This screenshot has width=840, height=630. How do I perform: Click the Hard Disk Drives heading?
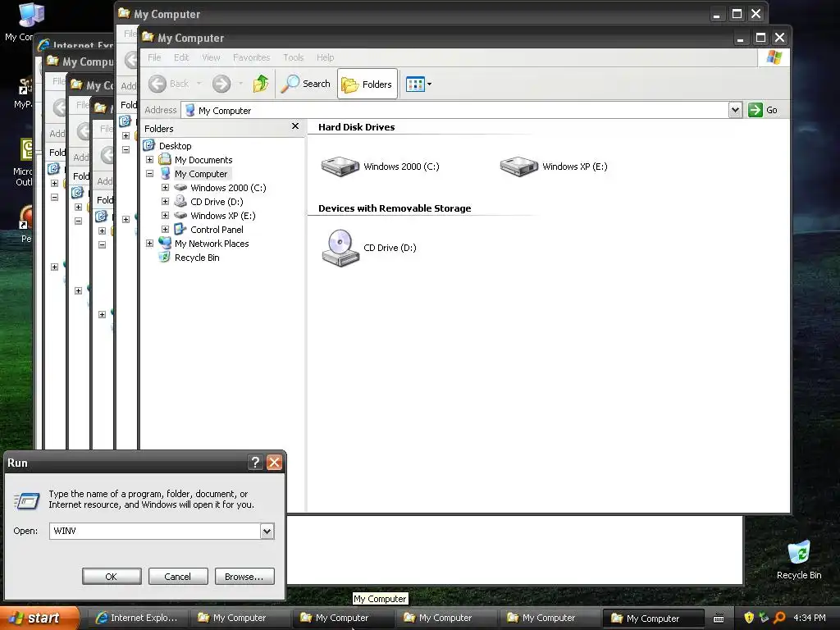pos(356,127)
